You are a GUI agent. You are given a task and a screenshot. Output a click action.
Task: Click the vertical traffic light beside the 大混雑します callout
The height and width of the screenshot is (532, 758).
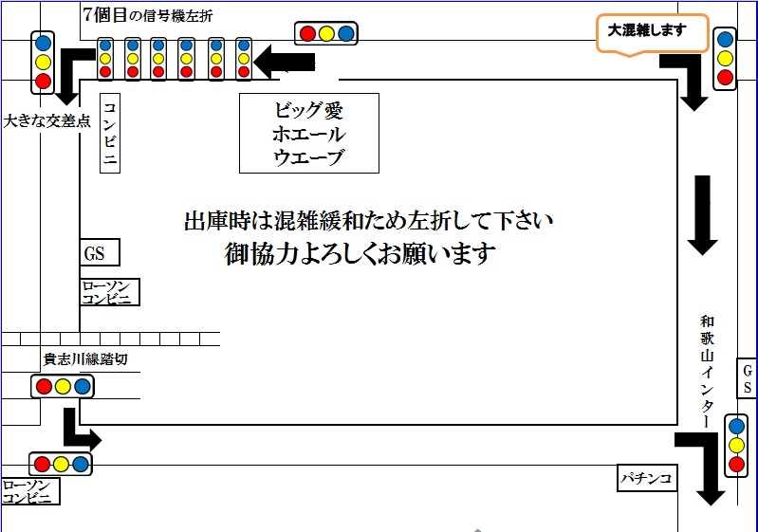tap(725, 59)
